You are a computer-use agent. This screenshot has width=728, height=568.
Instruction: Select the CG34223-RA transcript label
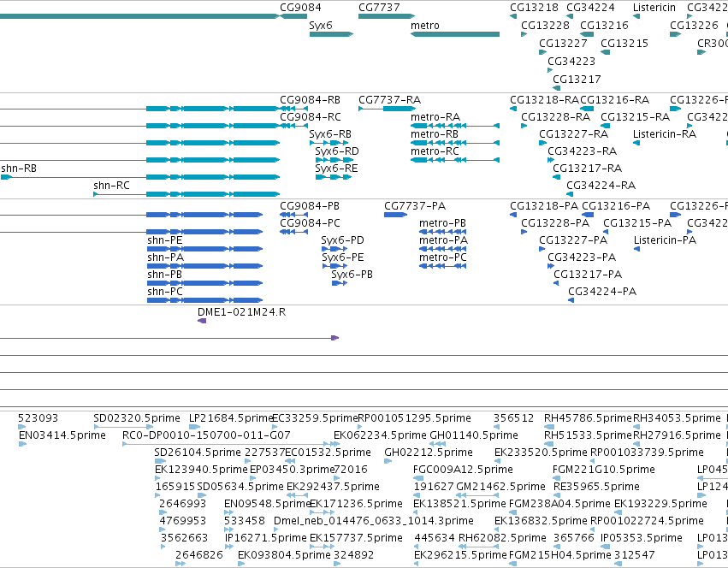(x=583, y=151)
